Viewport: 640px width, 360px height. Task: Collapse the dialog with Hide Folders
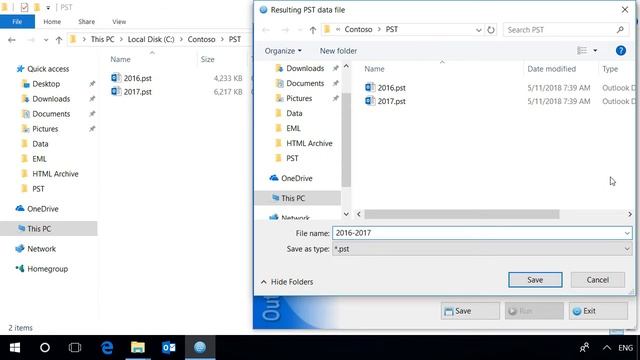click(x=287, y=282)
